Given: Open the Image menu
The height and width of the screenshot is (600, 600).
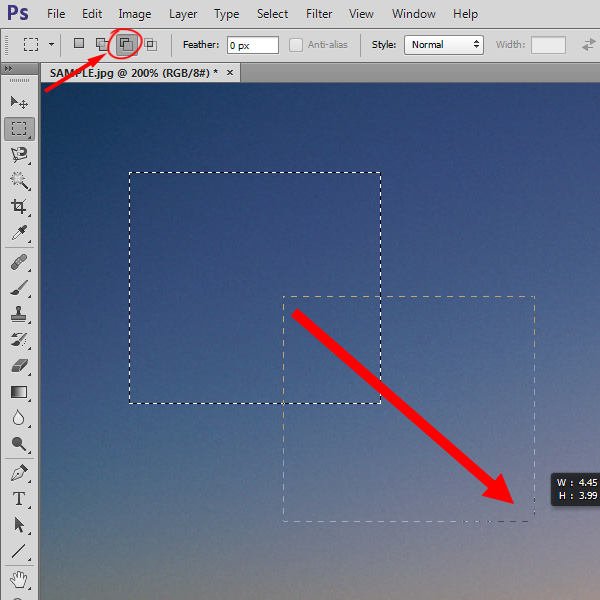Looking at the screenshot, I should 135,14.
